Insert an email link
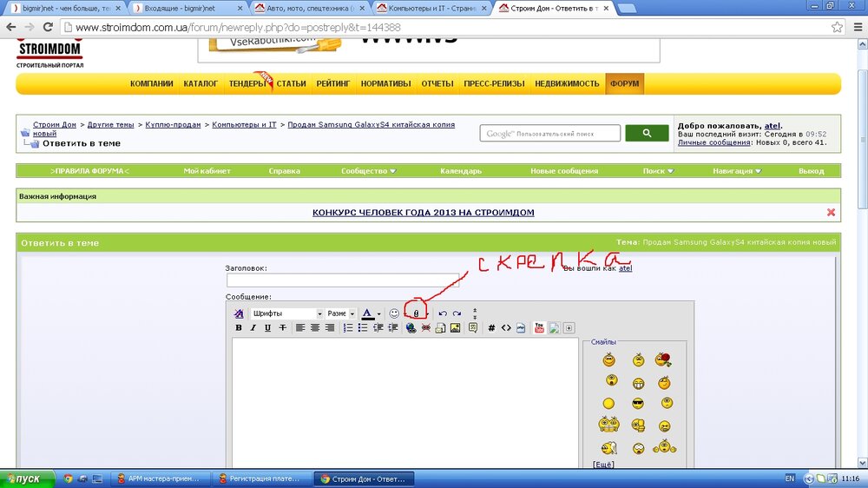The height and width of the screenshot is (488, 868). (x=440, y=328)
